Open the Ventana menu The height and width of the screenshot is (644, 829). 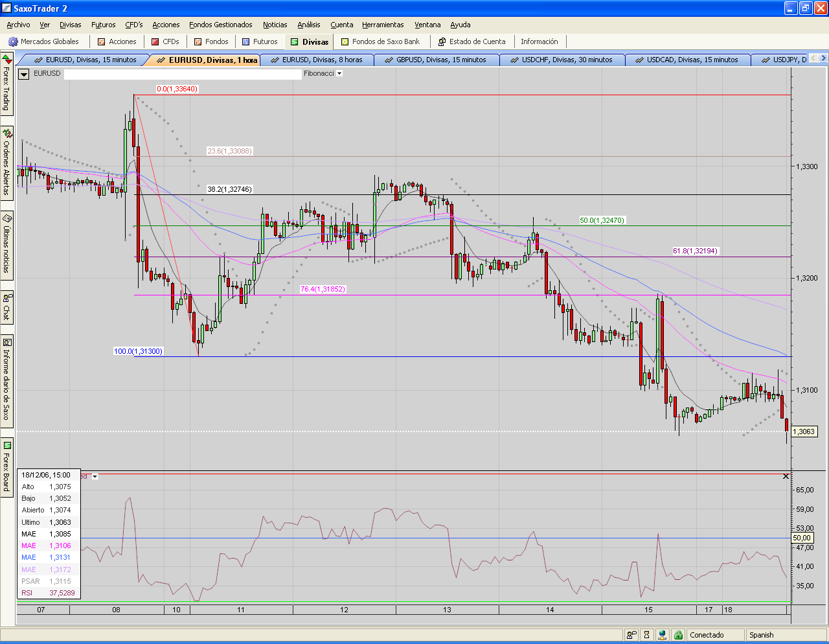coord(427,25)
